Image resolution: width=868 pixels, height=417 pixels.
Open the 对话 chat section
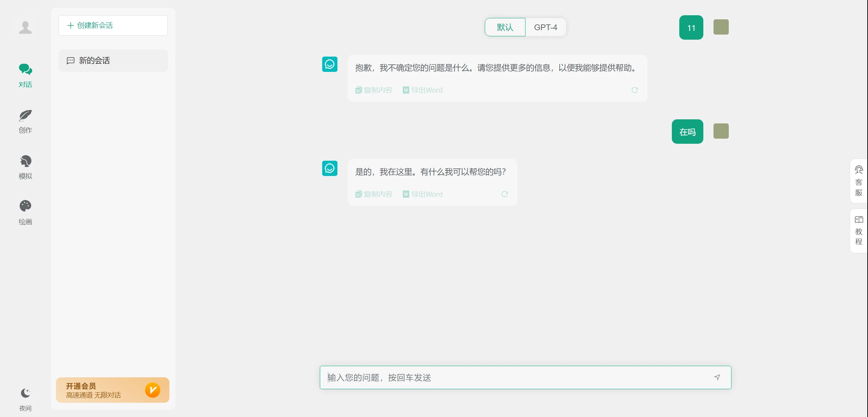pyautogui.click(x=25, y=76)
